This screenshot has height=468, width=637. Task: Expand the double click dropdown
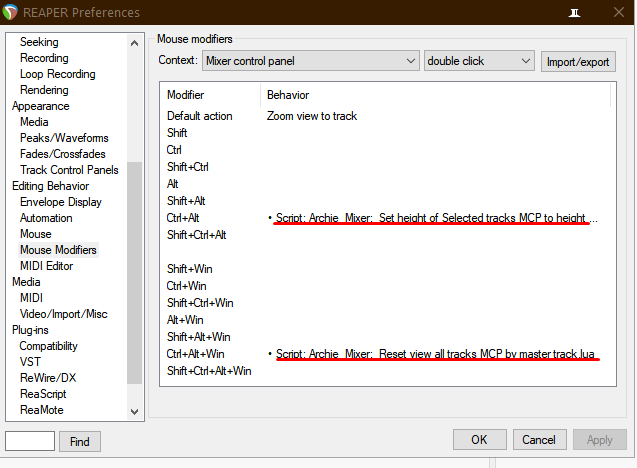point(479,61)
